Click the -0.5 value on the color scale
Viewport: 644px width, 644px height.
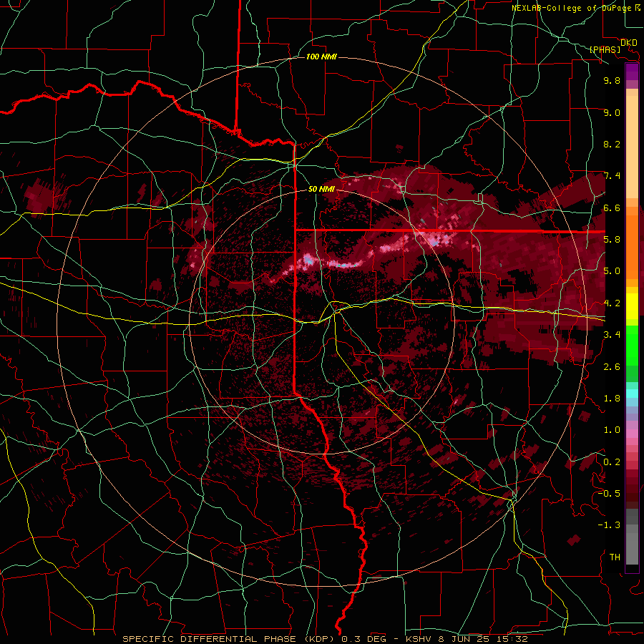coord(609,494)
